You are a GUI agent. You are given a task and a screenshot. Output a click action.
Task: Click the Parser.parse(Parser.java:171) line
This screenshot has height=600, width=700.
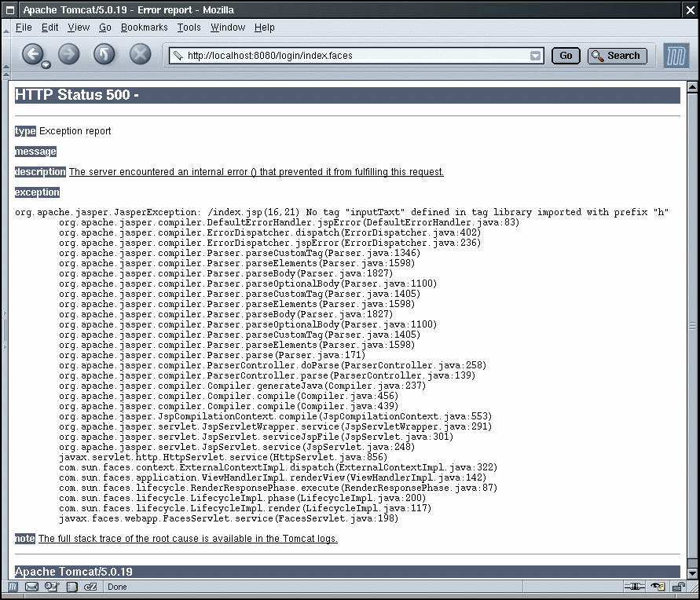[212, 355]
